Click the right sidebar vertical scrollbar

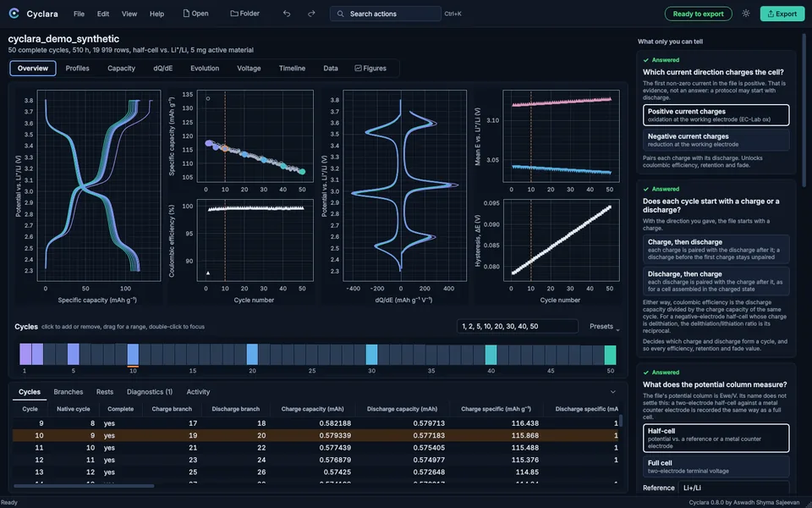pos(804,110)
